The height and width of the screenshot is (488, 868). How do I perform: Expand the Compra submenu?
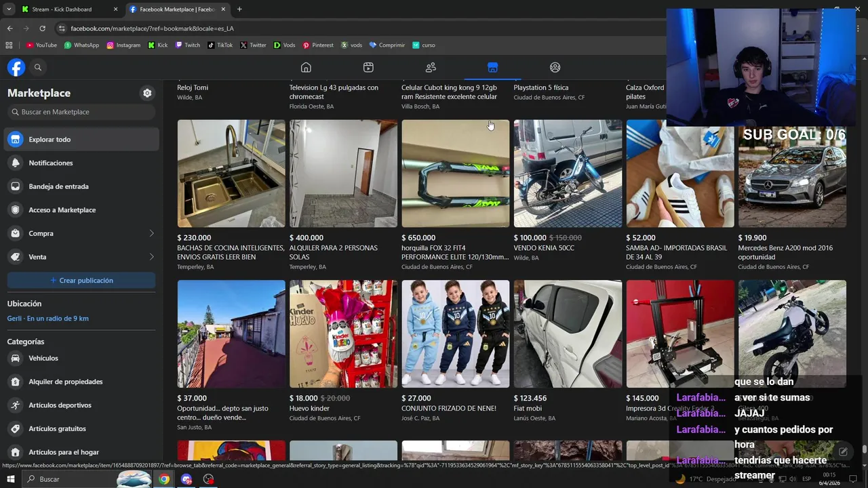(x=81, y=233)
